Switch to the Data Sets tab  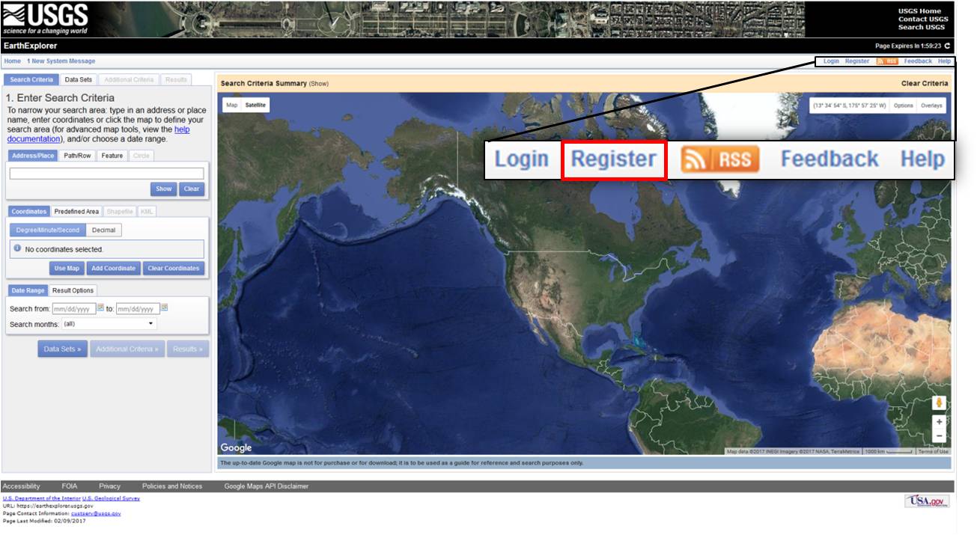pyautogui.click(x=78, y=79)
